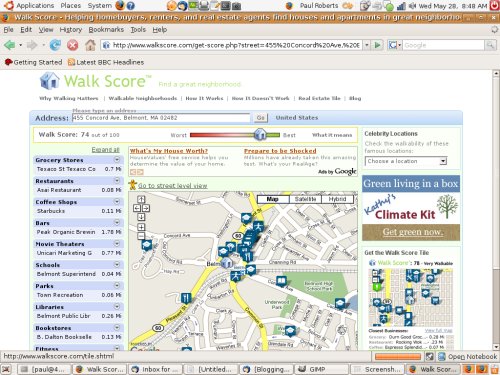Pan the map right with arrow control
This screenshot has height=375, width=500.
(146, 208)
